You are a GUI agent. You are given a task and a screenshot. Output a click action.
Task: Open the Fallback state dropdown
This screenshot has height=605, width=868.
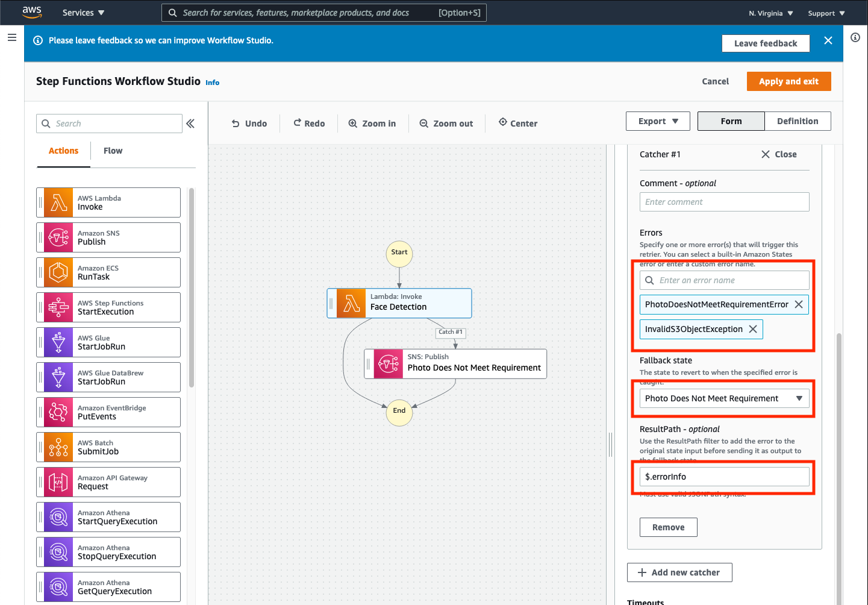(724, 398)
